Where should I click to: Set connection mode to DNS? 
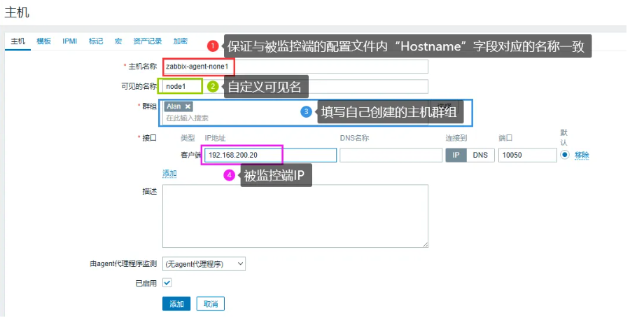pos(480,155)
